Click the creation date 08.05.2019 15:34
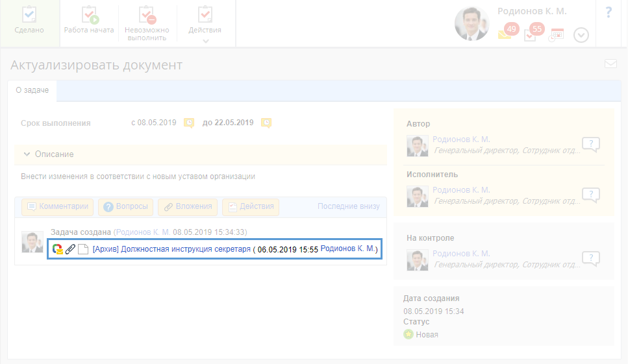 coord(433,311)
